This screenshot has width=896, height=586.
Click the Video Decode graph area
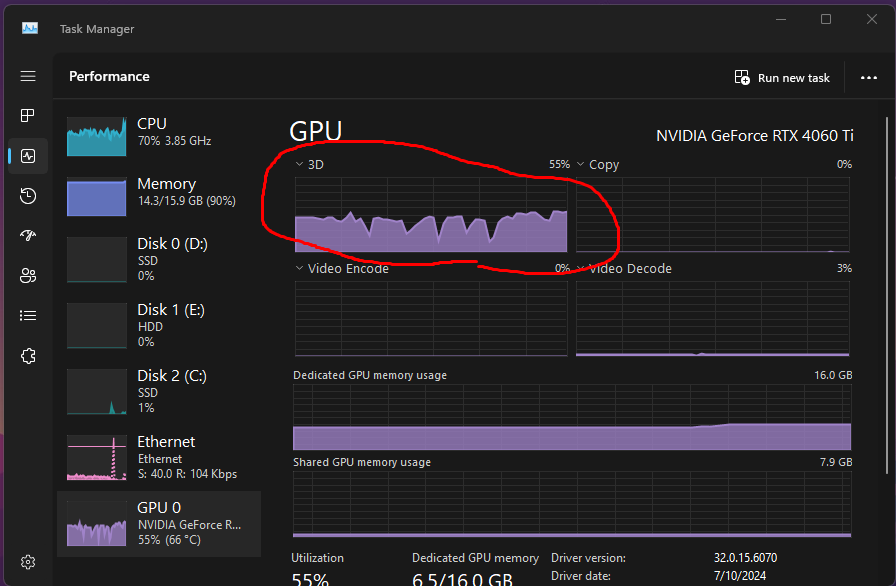(x=713, y=319)
